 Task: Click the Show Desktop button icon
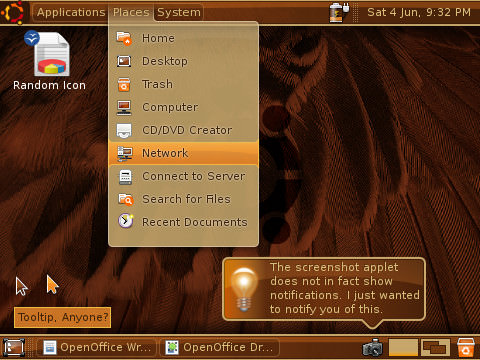click(14, 347)
